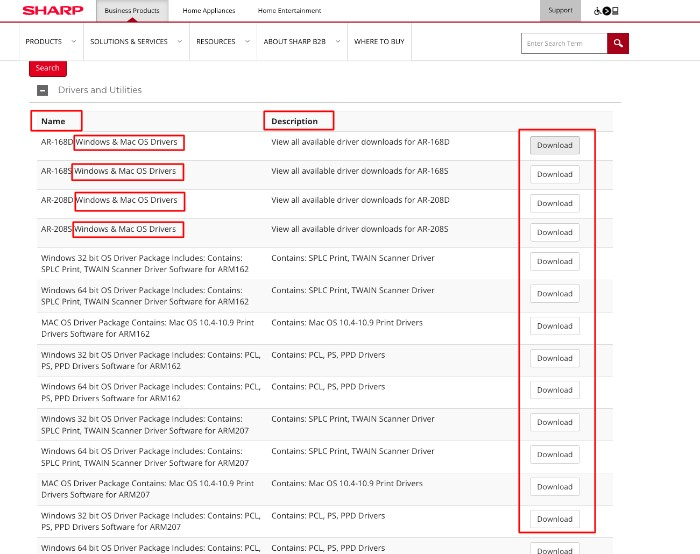Go to WHERE TO BUY
Screen dimensions: 700x554
point(379,42)
